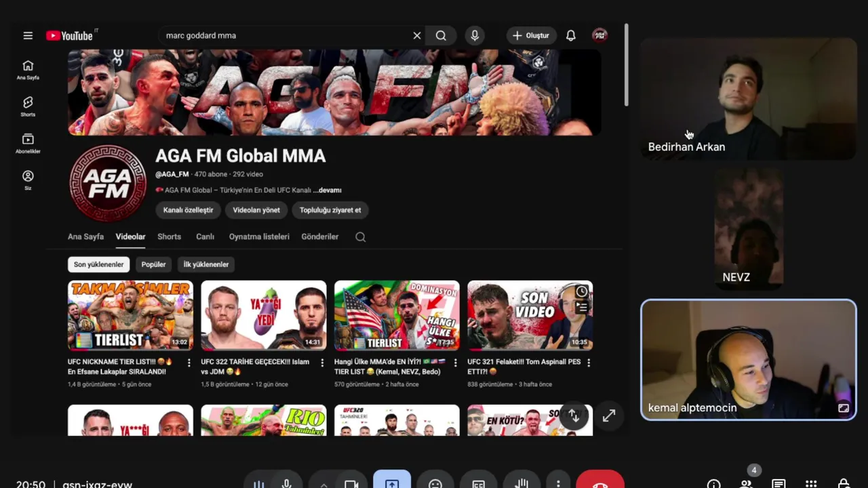Switch to the channel Shorts tab
The height and width of the screenshot is (488, 868).
pos(169,237)
